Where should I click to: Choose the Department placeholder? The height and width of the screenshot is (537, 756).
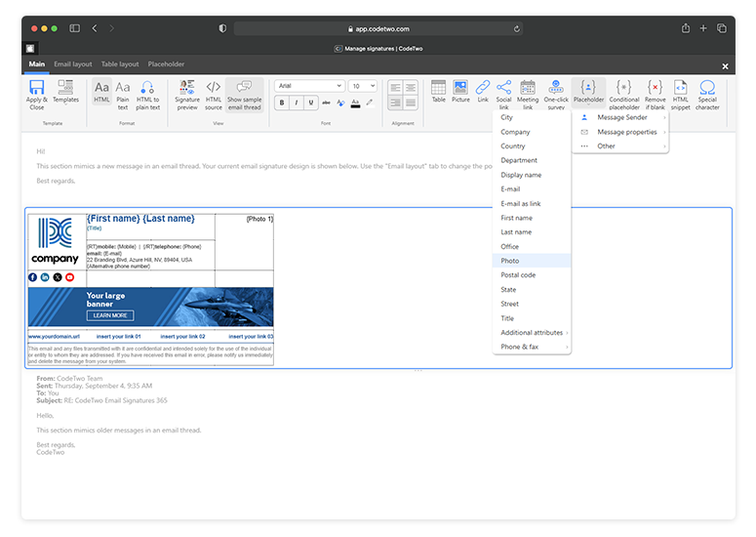[x=532, y=160]
